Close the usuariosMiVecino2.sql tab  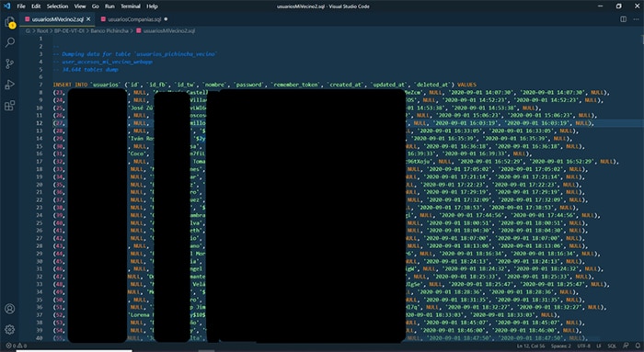[x=88, y=19]
